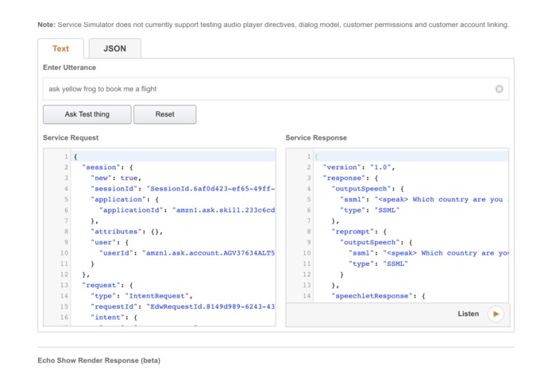The image size is (552, 392).
Task: Click the "userId" line in Service Request
Action: tap(187, 253)
